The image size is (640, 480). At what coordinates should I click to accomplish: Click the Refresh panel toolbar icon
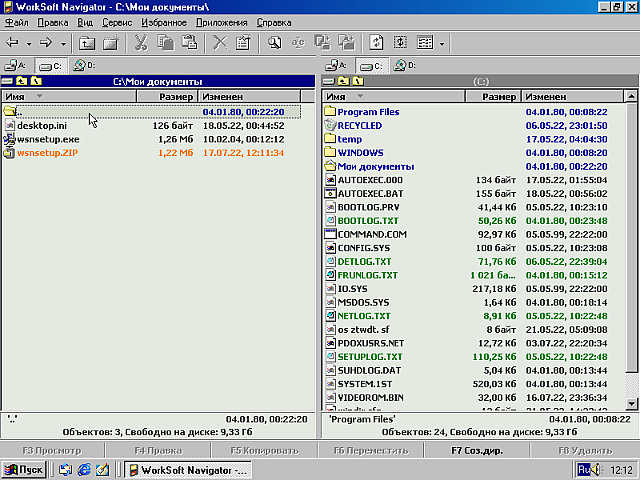tap(377, 43)
